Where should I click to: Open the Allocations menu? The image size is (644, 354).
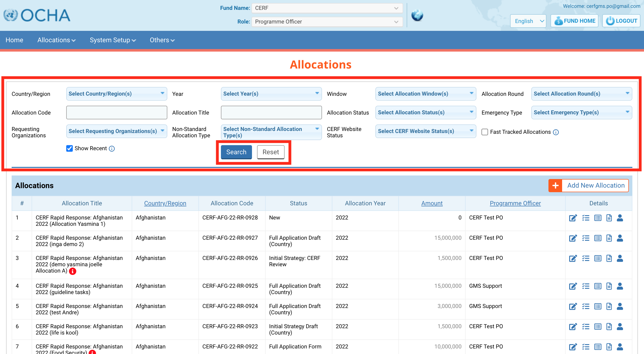[x=56, y=40]
